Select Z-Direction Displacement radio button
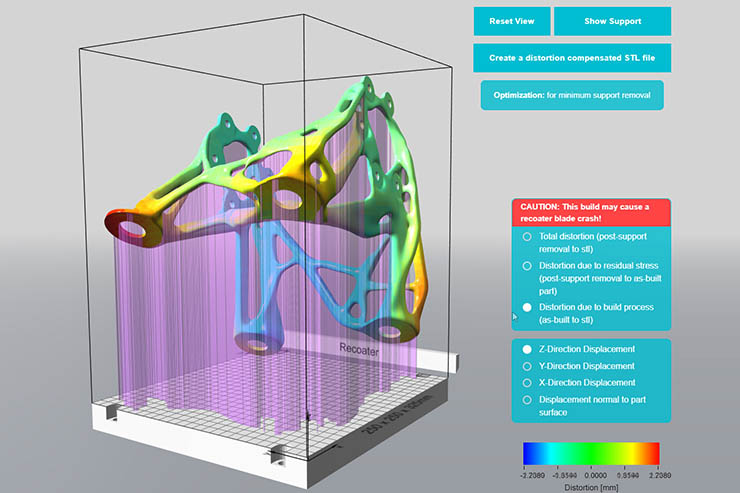The height and width of the screenshot is (493, 740). pyautogui.click(x=526, y=349)
